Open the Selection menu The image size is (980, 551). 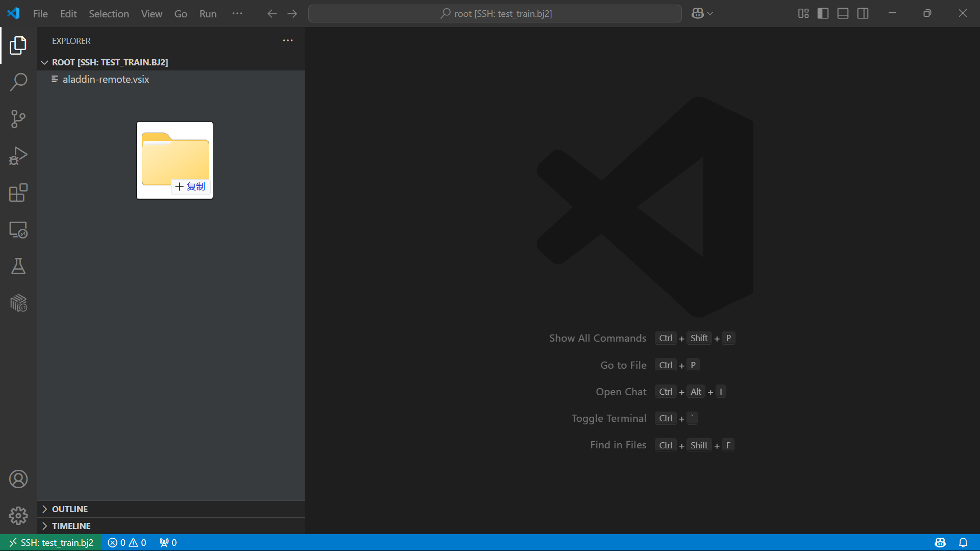coord(109,14)
